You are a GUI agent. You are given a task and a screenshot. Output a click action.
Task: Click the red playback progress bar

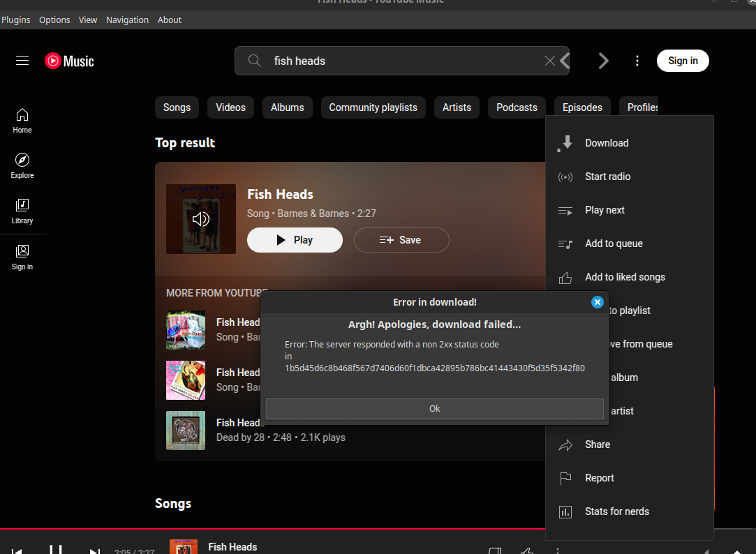pos(273,529)
